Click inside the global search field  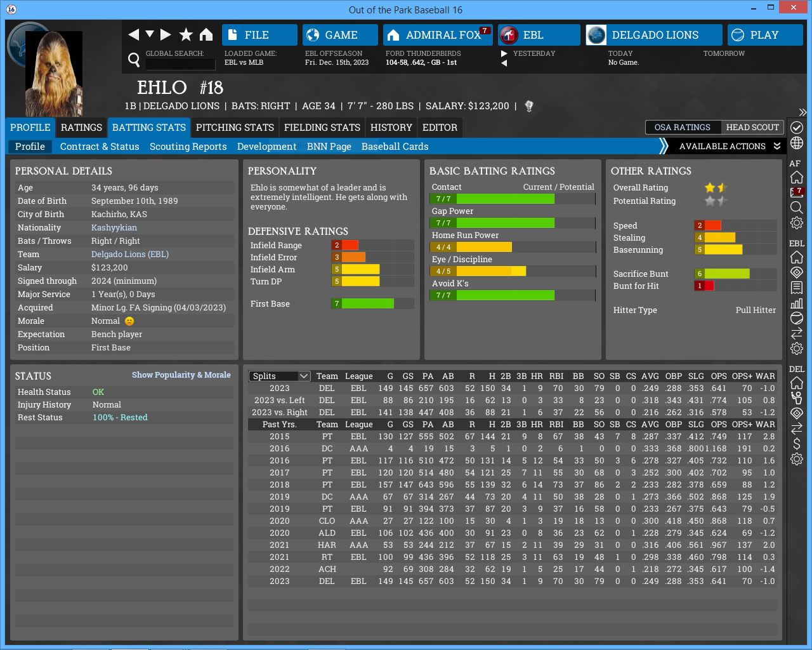180,63
